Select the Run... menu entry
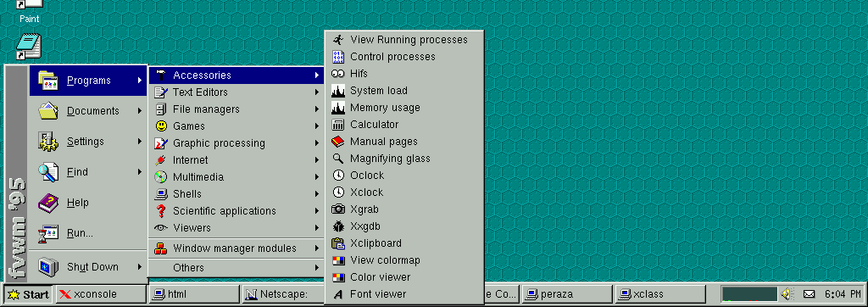Screen dimensions: 868x307 pyautogui.click(x=88, y=233)
